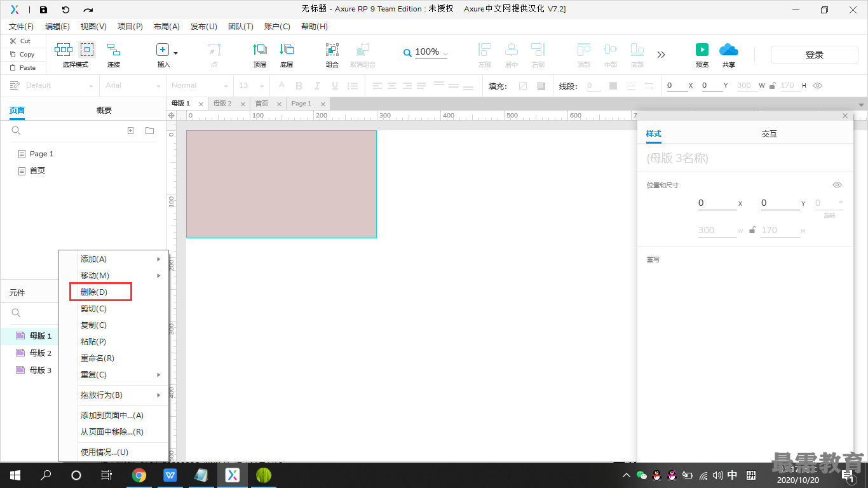Open the 发布(U) menu
This screenshot has height=488, width=868.
pos(204,27)
